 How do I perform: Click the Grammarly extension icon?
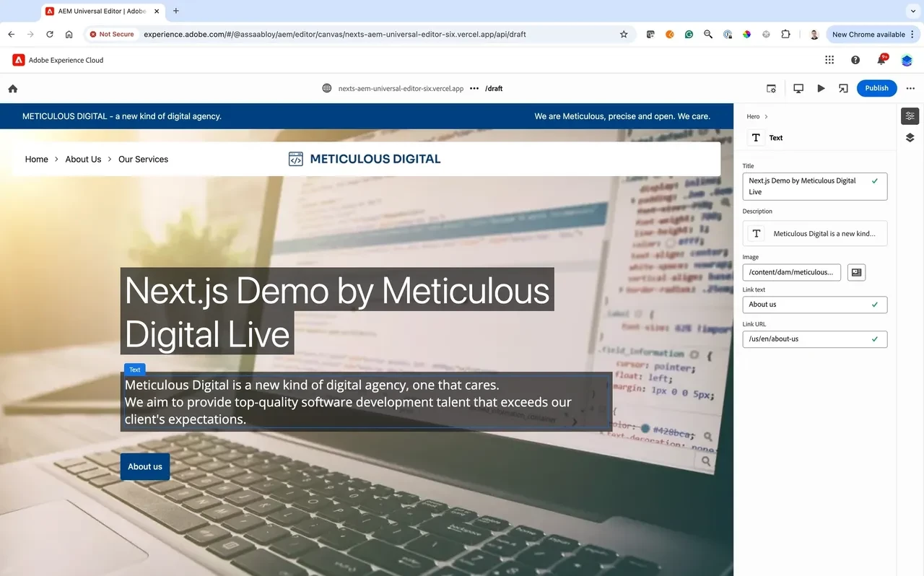(689, 34)
